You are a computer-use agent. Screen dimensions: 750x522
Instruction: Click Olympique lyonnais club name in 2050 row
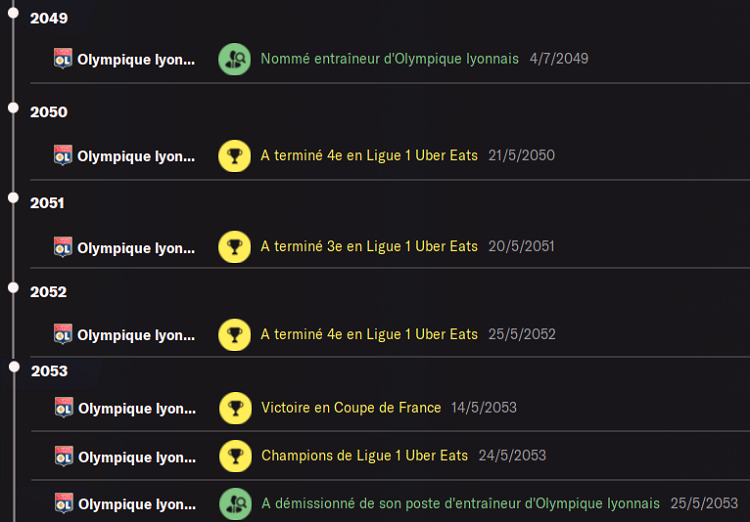coord(136,156)
